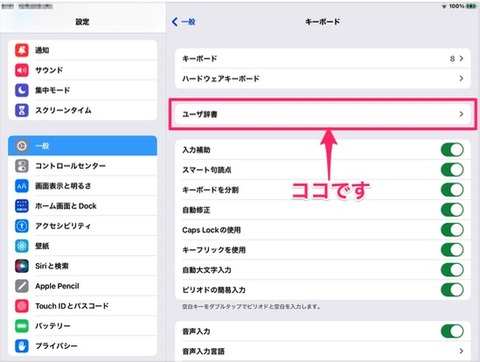Tap the Wi-Fi status icon
Viewport: 480px width, 362px height.
pos(444,6)
